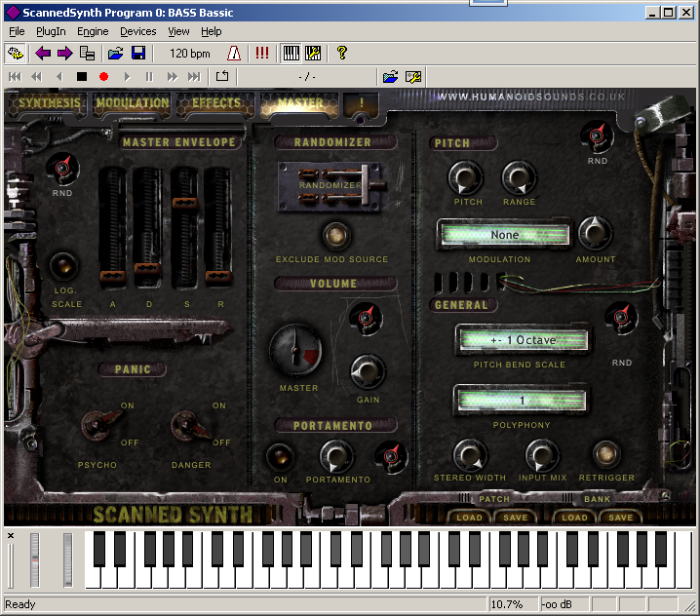Toggle the Portamento ON button

tap(280, 456)
